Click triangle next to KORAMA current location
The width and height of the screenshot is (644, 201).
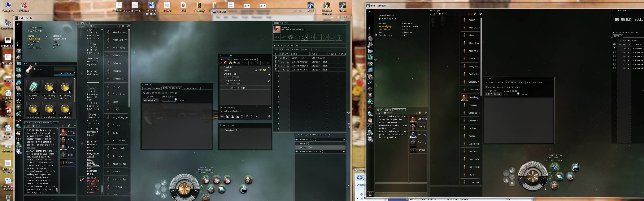(x=380, y=19)
